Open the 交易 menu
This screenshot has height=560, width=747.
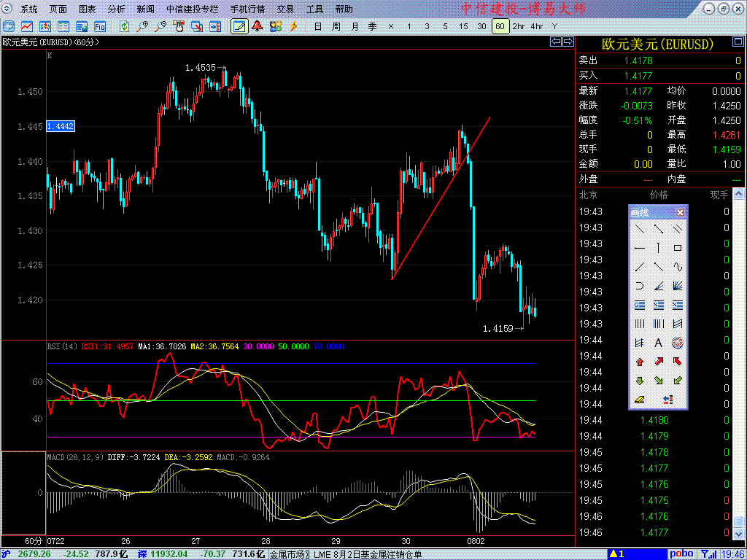(285, 9)
